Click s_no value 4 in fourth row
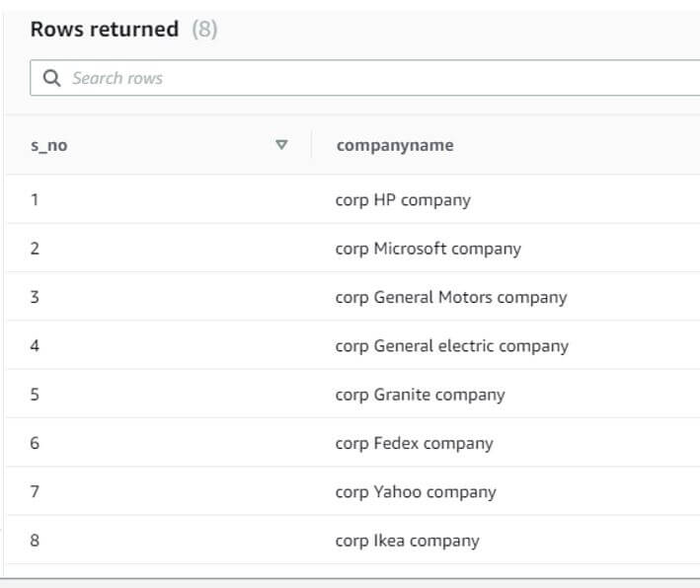This screenshot has width=700, height=588. 35,346
